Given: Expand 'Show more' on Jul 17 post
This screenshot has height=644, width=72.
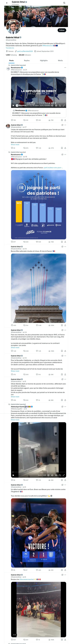Looking at the screenshot, I should (x=15, y=144).
